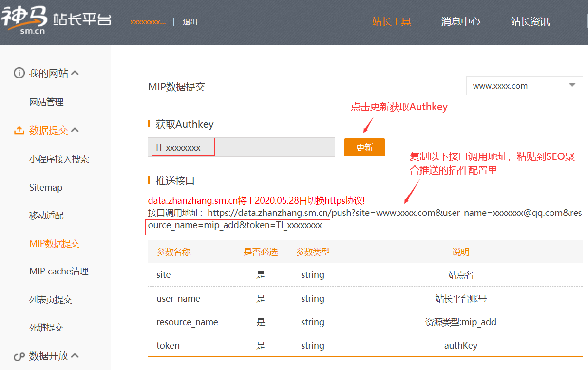Open the 站长工具 top tab

(392, 21)
